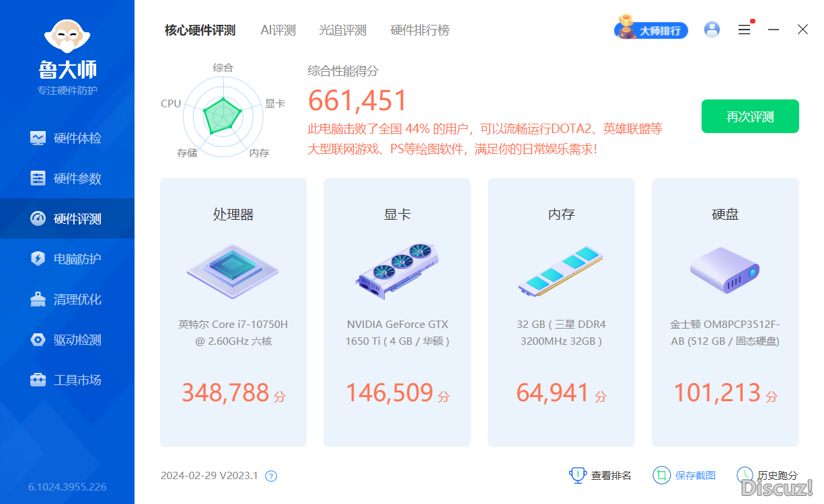The image size is (824, 504).
Task: Open 清理优化 broom icon
Action: (38, 300)
